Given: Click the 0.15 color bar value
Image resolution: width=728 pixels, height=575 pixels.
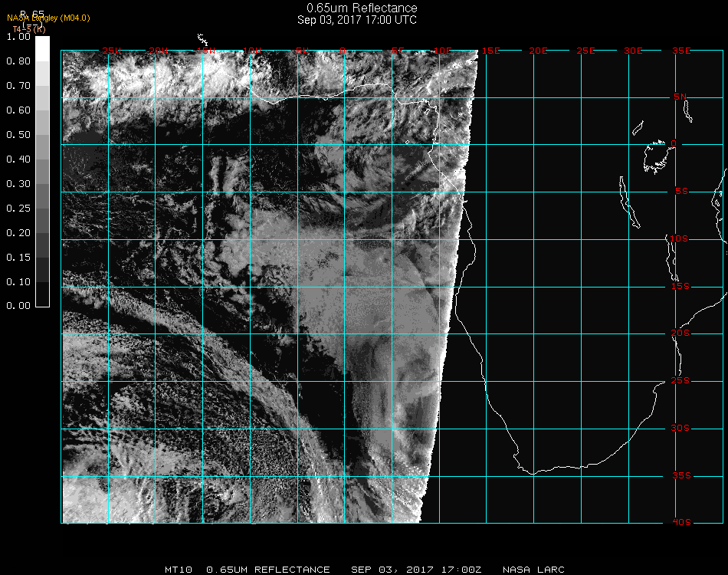Looking at the screenshot, I should [x=18, y=258].
